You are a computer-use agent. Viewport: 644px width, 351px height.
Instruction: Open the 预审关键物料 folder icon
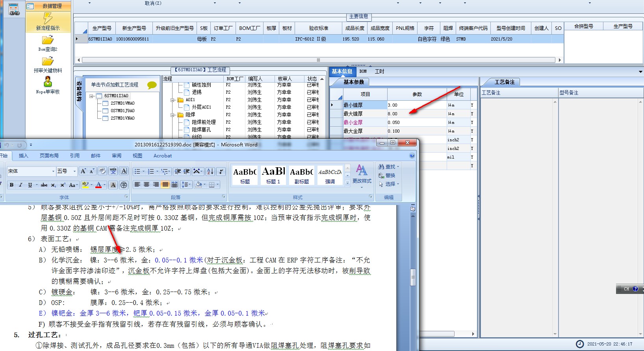[x=48, y=61]
